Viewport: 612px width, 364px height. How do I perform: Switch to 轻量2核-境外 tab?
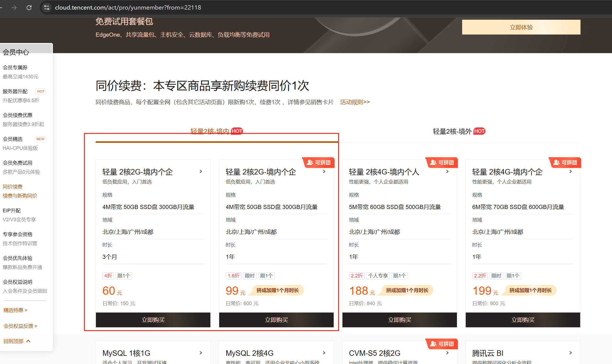click(x=459, y=131)
